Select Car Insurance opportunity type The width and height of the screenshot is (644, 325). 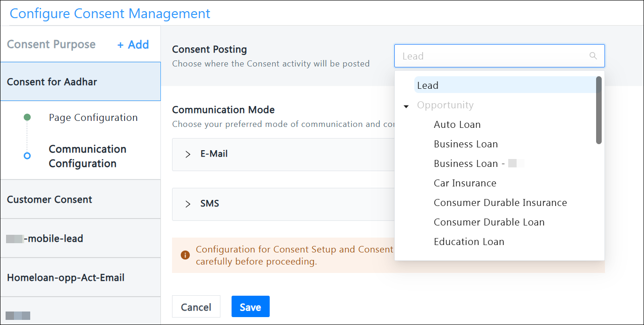click(x=465, y=183)
